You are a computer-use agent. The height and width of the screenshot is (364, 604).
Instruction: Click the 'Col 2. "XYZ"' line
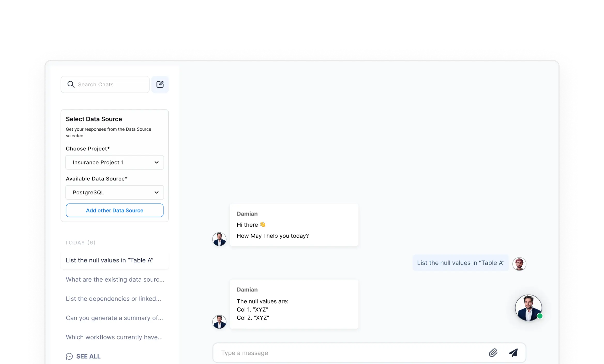pyautogui.click(x=253, y=318)
